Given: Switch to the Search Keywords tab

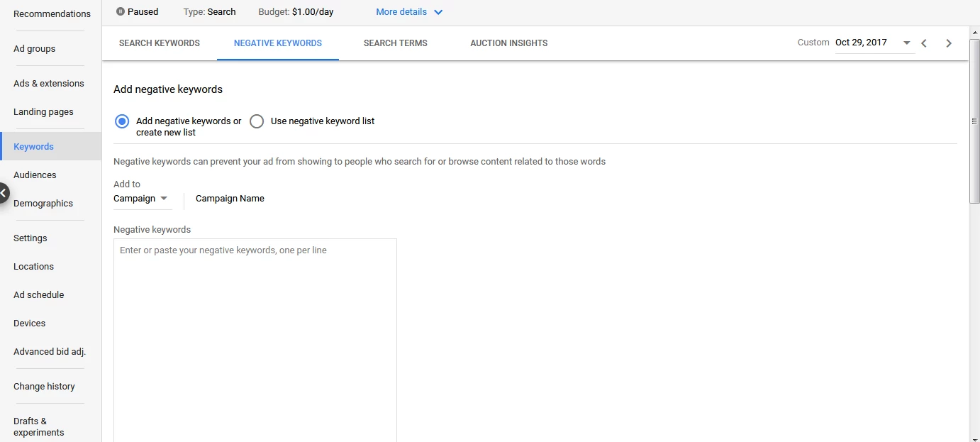Looking at the screenshot, I should (x=160, y=43).
